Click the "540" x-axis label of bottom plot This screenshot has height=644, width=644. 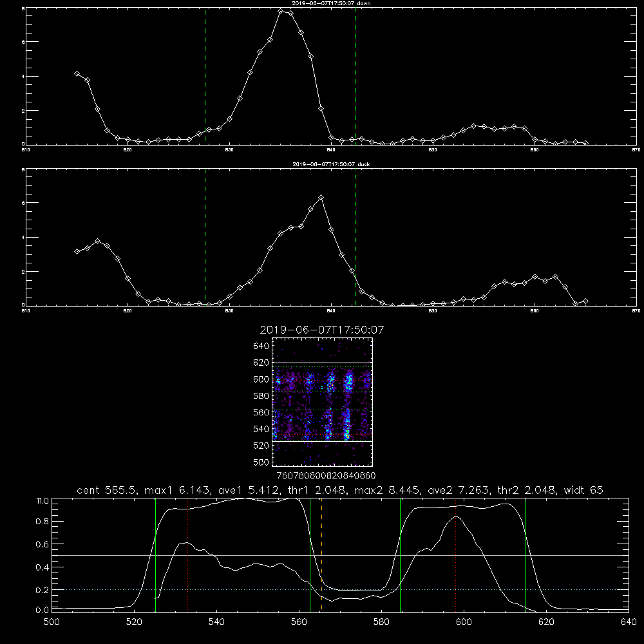point(216,622)
